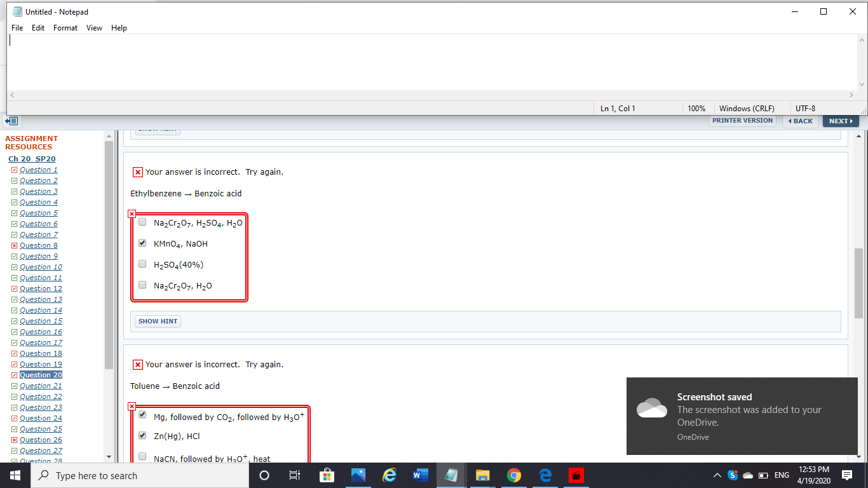Expand hidden icons in the system tray
Screen dimensions: 868x488
point(717,475)
